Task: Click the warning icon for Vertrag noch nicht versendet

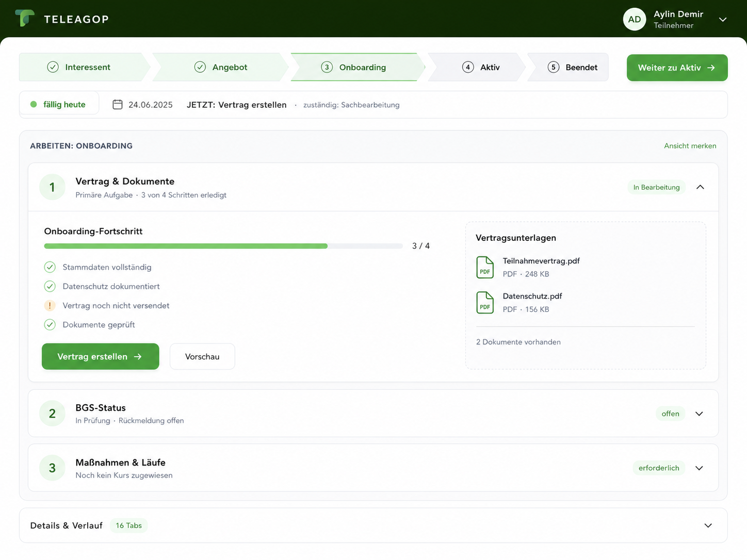Action: [50, 305]
